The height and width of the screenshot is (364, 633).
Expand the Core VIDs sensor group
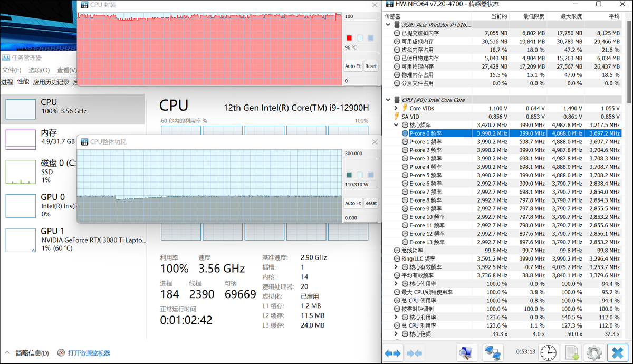pos(396,108)
